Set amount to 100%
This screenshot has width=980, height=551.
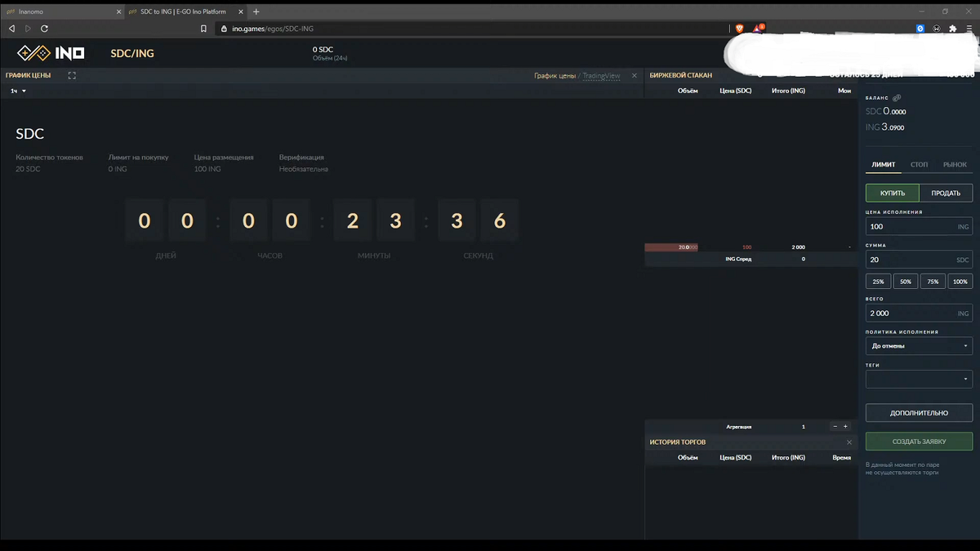960,281
